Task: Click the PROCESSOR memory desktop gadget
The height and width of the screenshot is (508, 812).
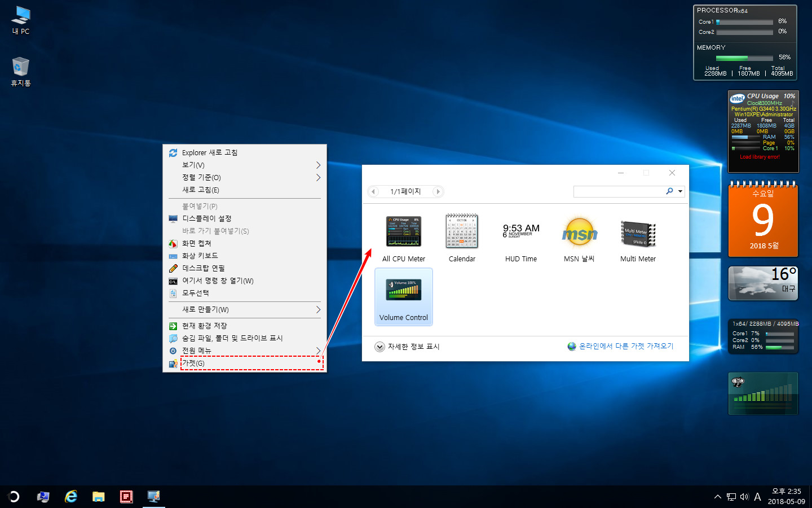Action: 745,43
